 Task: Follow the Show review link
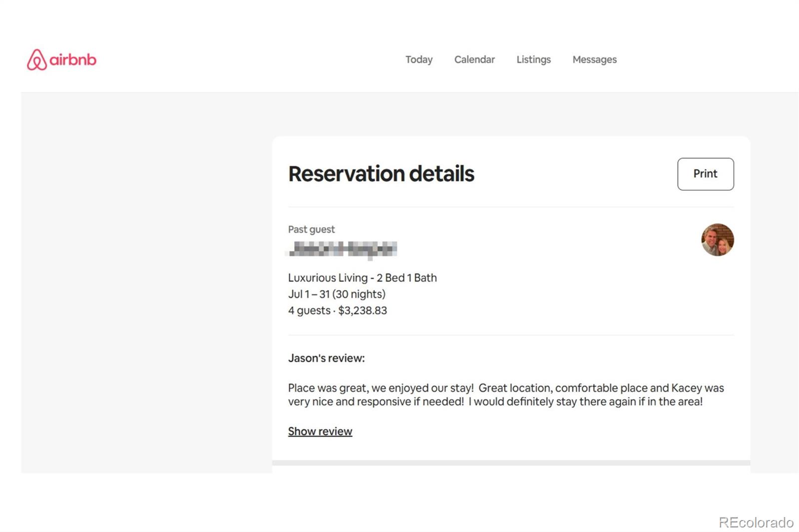click(x=320, y=431)
